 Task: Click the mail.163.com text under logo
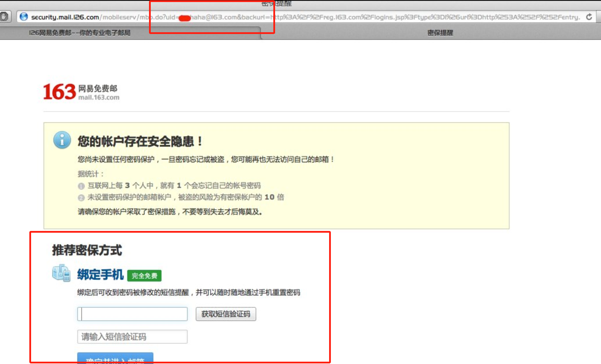tap(99, 98)
